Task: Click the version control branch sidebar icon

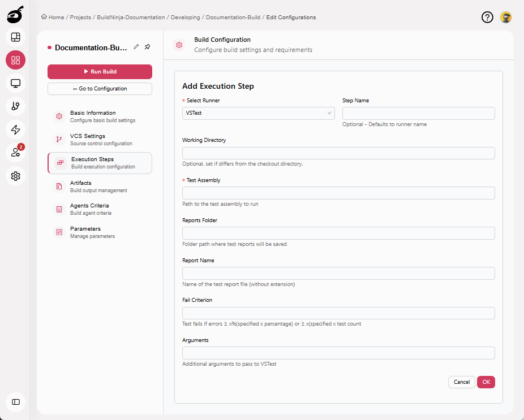Action: click(x=16, y=106)
